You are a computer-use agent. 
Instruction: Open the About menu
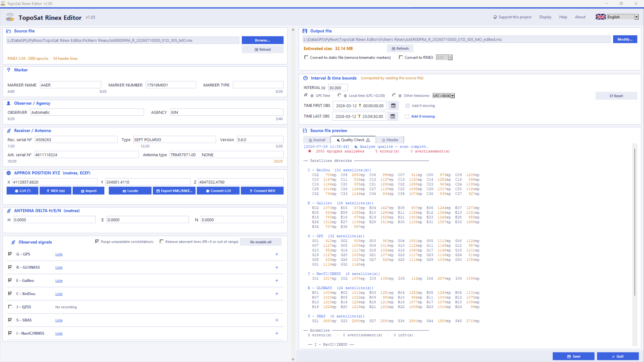(580, 17)
